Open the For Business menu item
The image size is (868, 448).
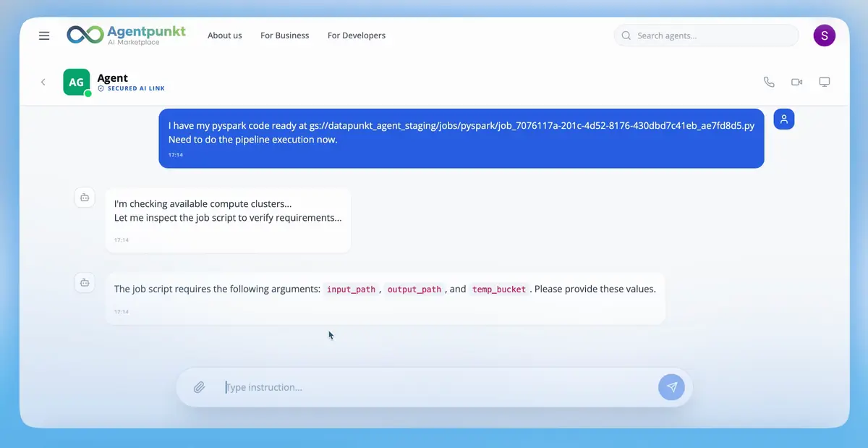[285, 35]
